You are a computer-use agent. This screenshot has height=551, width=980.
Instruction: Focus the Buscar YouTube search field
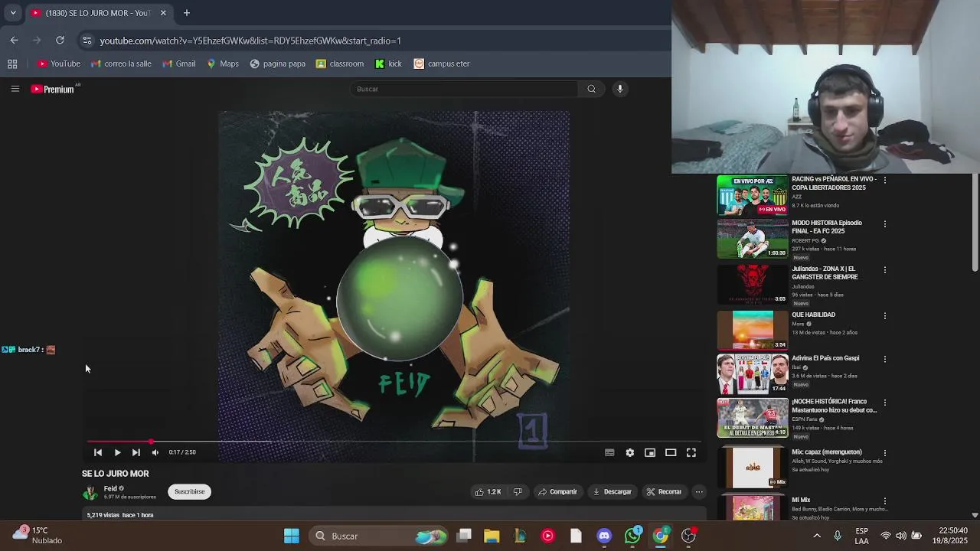[465, 89]
